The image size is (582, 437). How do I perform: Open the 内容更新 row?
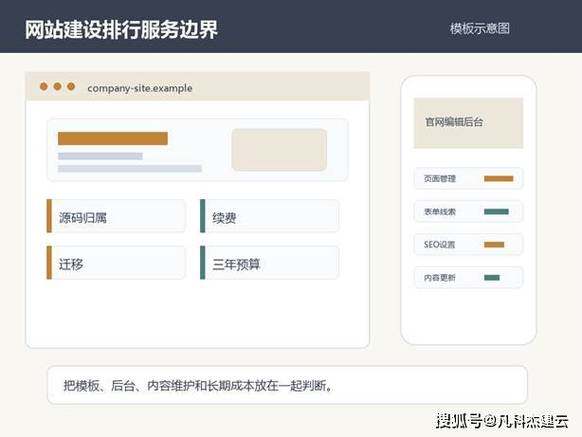click(468, 277)
